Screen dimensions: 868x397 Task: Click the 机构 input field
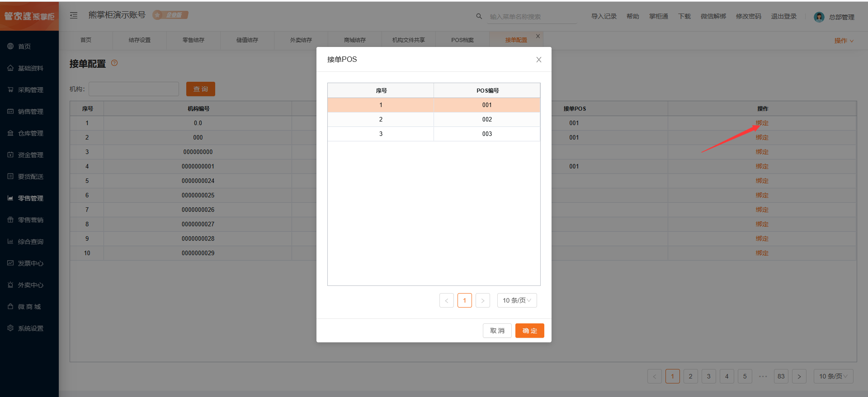click(x=134, y=89)
